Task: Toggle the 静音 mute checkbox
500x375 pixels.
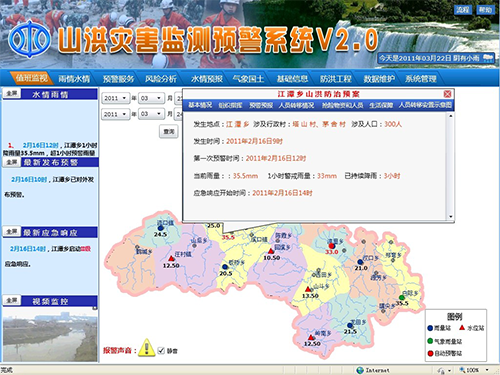Action: [161, 350]
